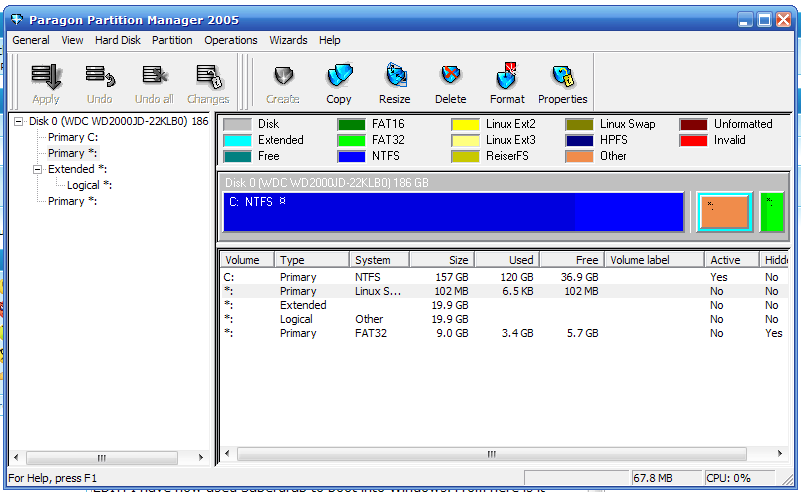Select Primary C: in the tree

point(73,137)
